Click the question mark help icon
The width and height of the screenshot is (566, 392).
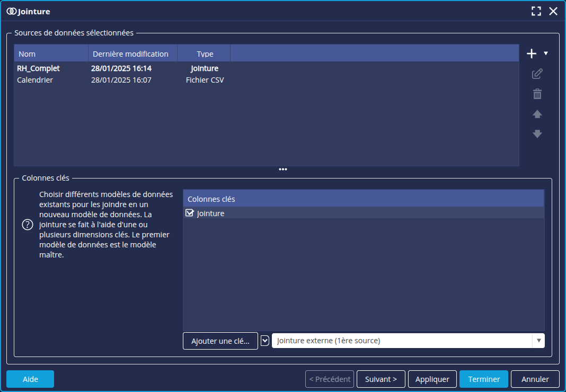pyautogui.click(x=28, y=225)
